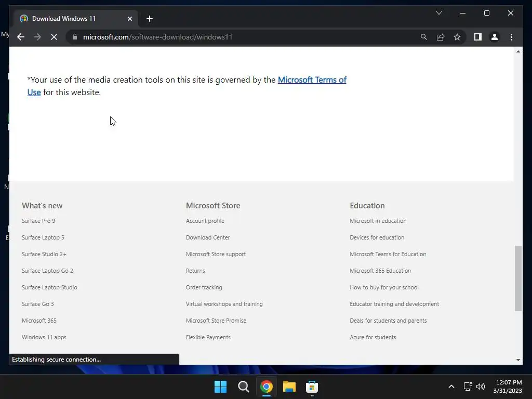
Task: Open the clock and date flyout
Action: pyautogui.click(x=508, y=387)
